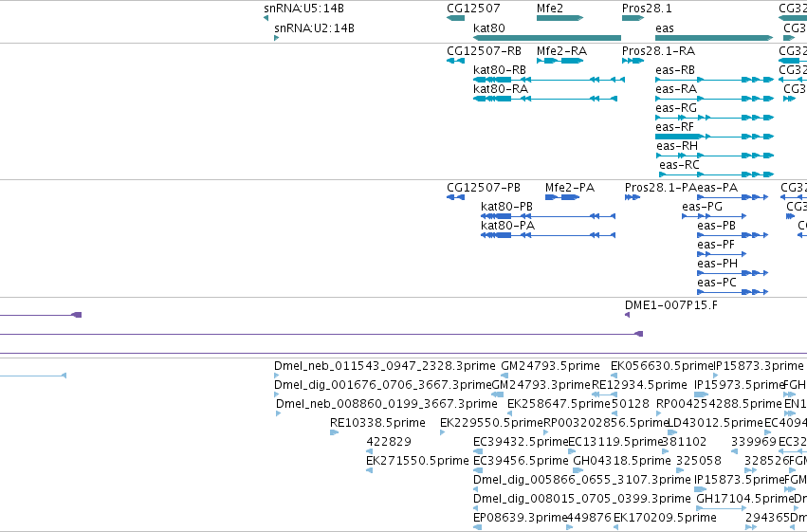Select the eas-PH protein feature
Viewport: 807px width, 532px height.
(732, 273)
